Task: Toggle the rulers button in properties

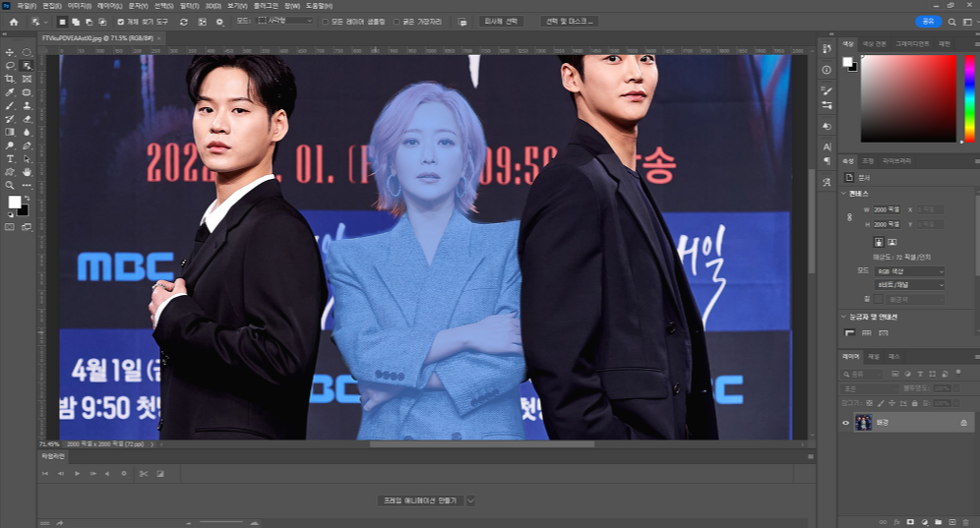Action: (x=850, y=333)
